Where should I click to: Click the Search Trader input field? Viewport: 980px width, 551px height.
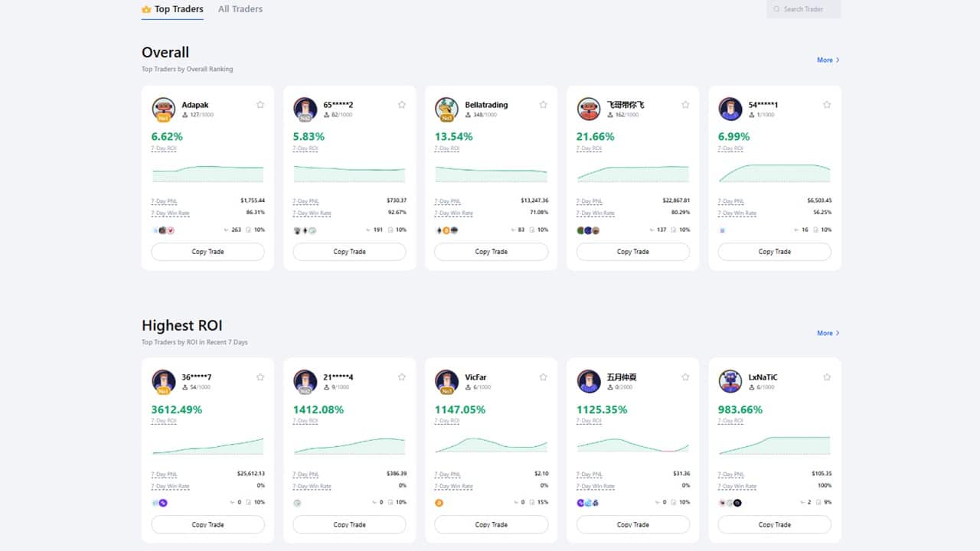[x=804, y=9]
